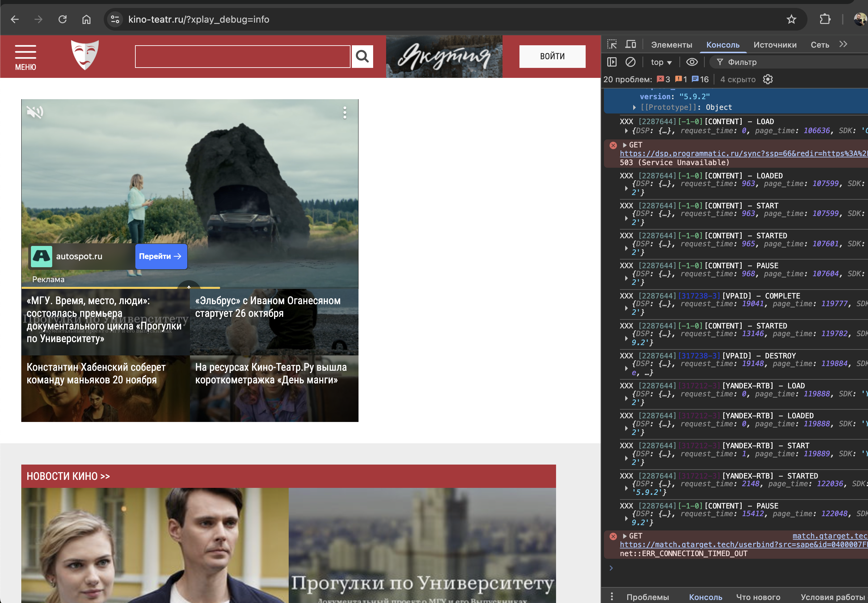The image size is (868, 603).
Task: Open the top context selector dropdown
Action: (x=661, y=62)
